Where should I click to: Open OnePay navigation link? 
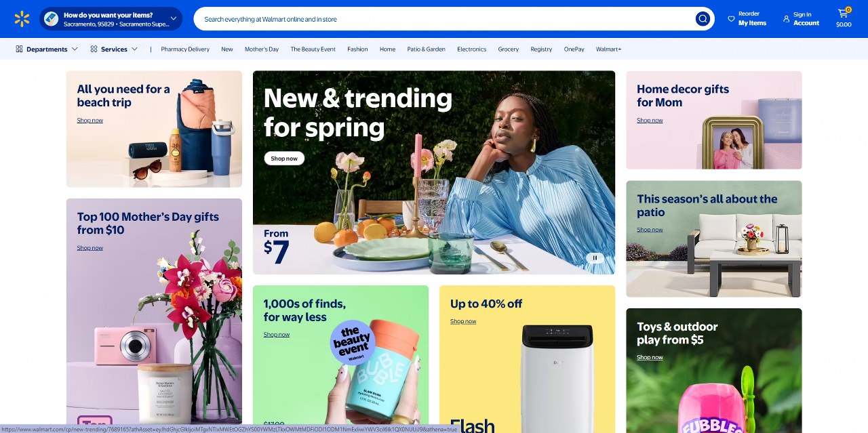pyautogui.click(x=574, y=49)
